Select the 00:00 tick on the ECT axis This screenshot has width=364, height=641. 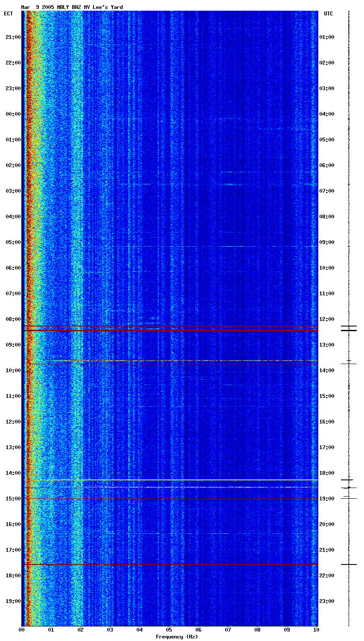13,114
